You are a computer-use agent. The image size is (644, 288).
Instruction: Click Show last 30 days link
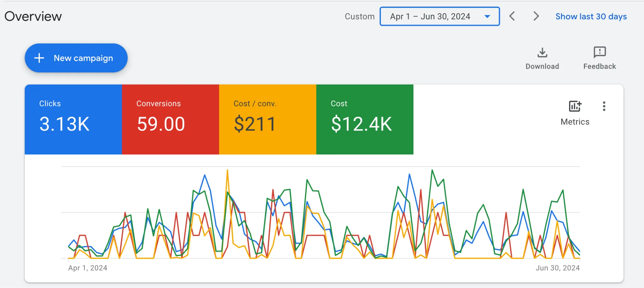click(591, 16)
